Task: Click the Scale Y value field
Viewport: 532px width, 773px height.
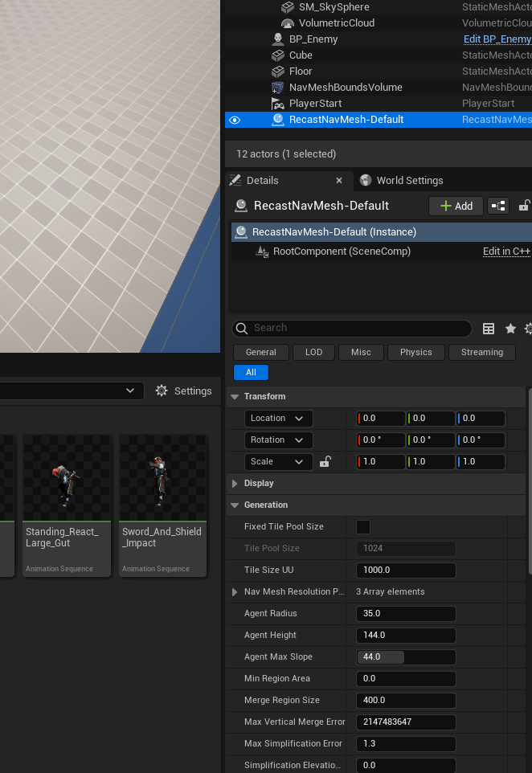Action: [431, 461]
